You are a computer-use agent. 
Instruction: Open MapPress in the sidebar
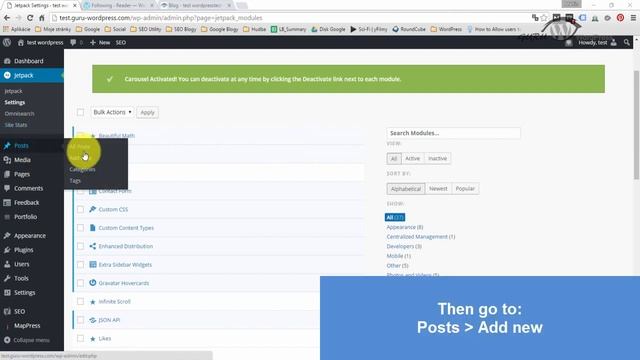tap(27, 326)
